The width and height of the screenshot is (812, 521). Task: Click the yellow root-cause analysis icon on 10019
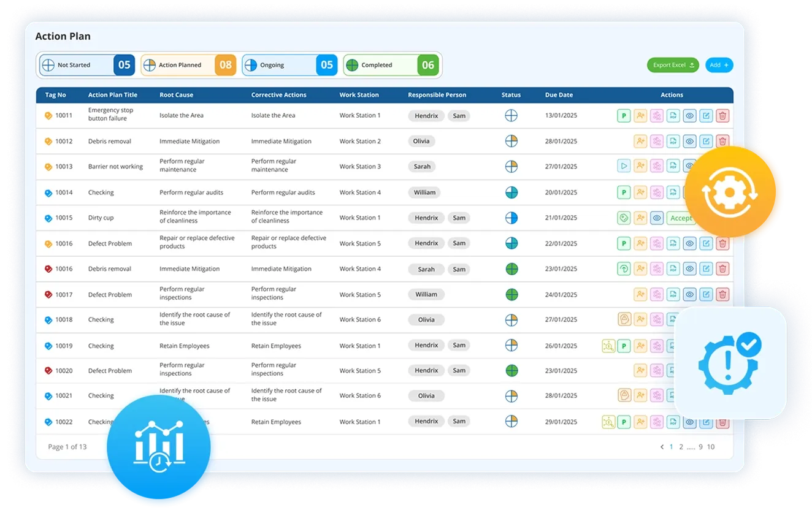609,345
